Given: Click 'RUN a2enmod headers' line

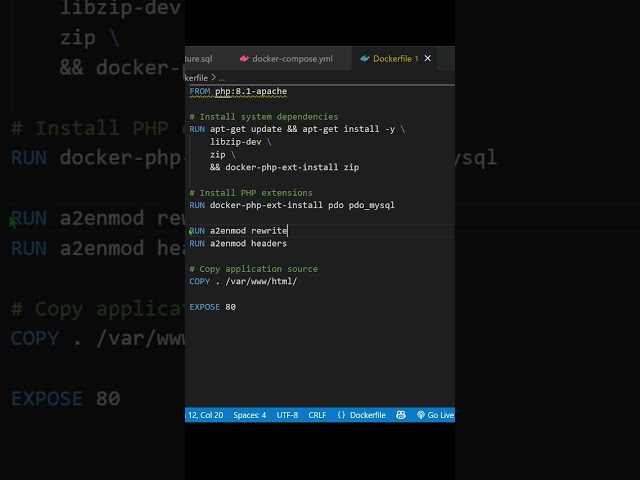Looking at the screenshot, I should coord(238,244).
